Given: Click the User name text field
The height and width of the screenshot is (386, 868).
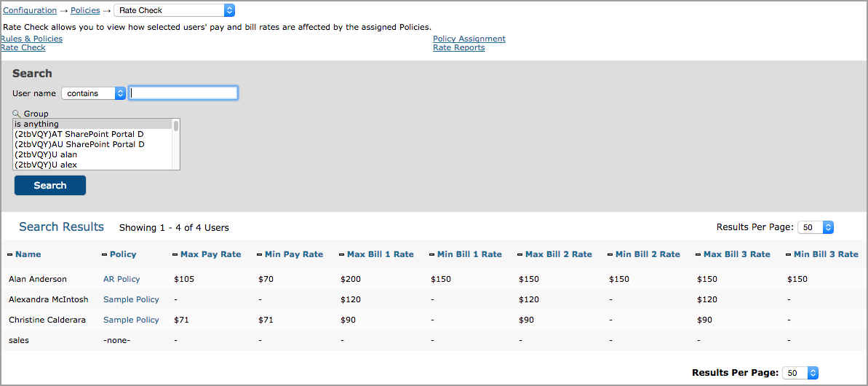Looking at the screenshot, I should 183,94.
